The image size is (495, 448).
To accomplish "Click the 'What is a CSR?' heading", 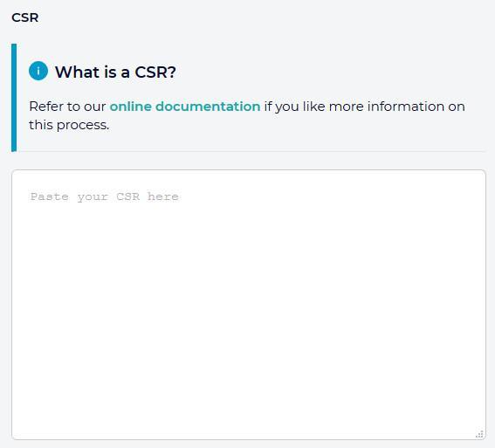I will [x=115, y=72].
